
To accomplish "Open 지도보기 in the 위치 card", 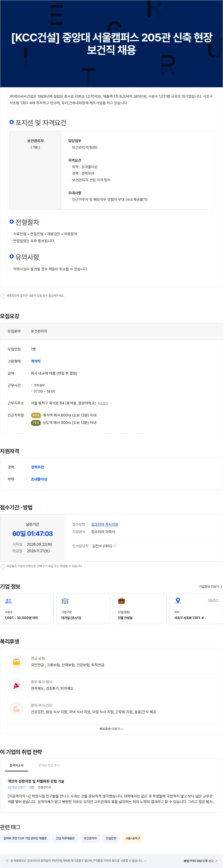I will pyautogui.click(x=213, y=600).
